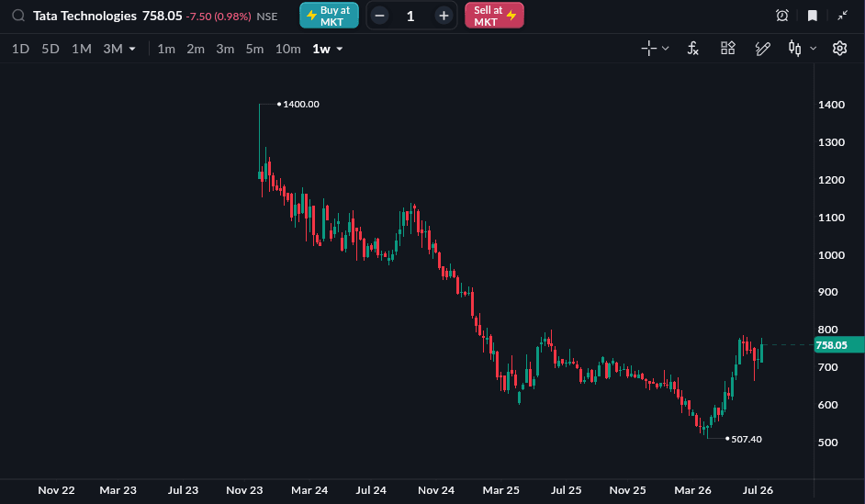Expand chart type dropdown arrow
This screenshot has width=865, height=504.
pos(814,49)
